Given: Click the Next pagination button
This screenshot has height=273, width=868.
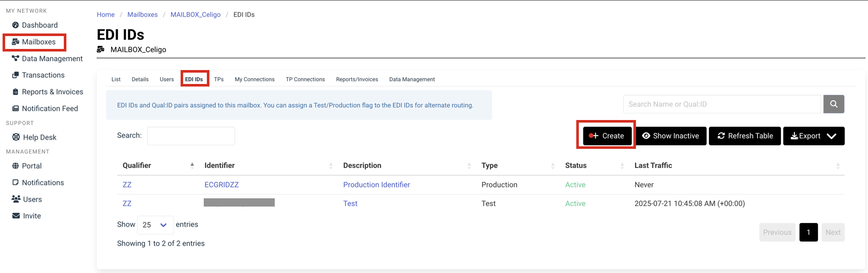Looking at the screenshot, I should 833,232.
